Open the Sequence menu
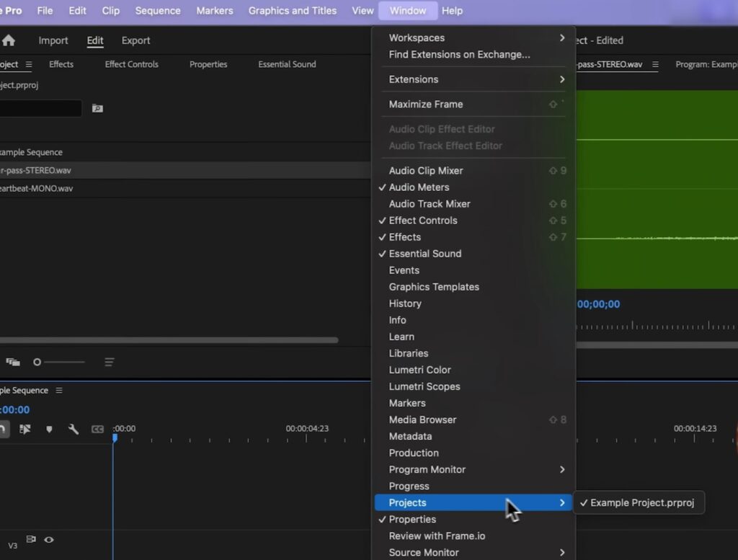The width and height of the screenshot is (738, 560). coord(158,10)
